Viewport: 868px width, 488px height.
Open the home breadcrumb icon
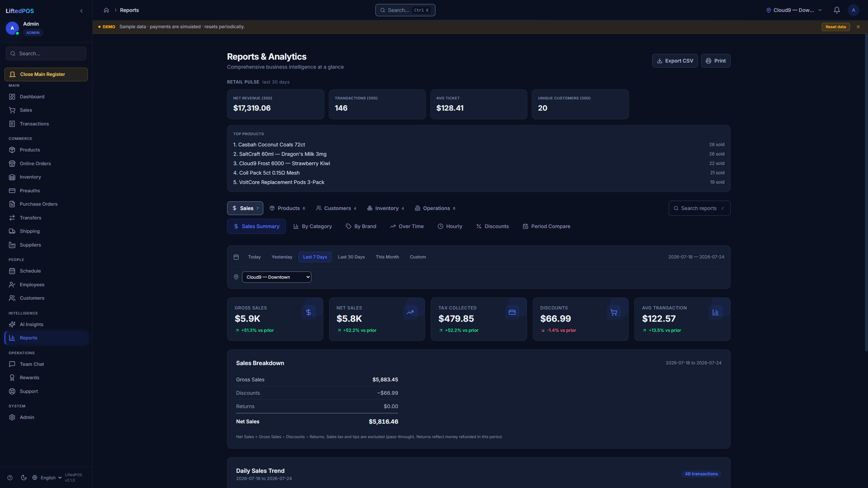[106, 10]
